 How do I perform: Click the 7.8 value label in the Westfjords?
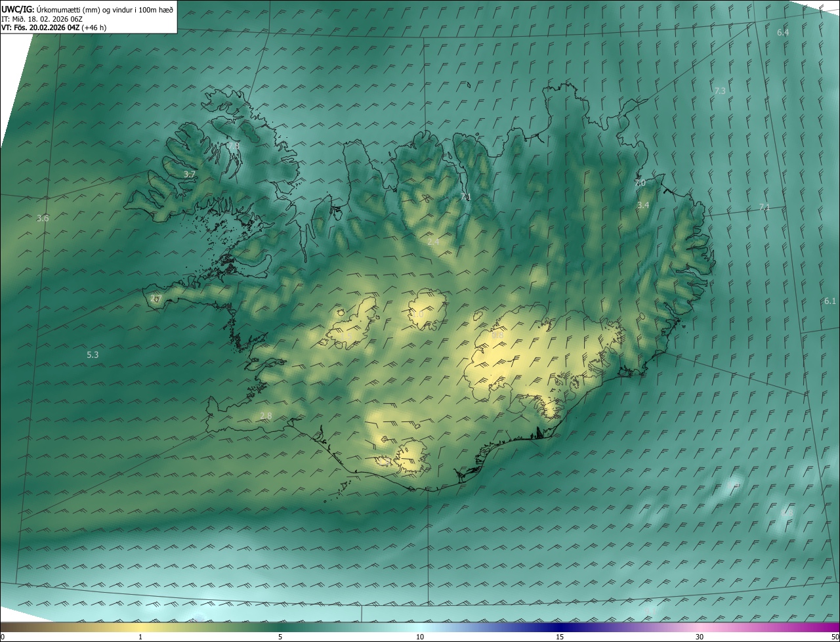(234, 146)
